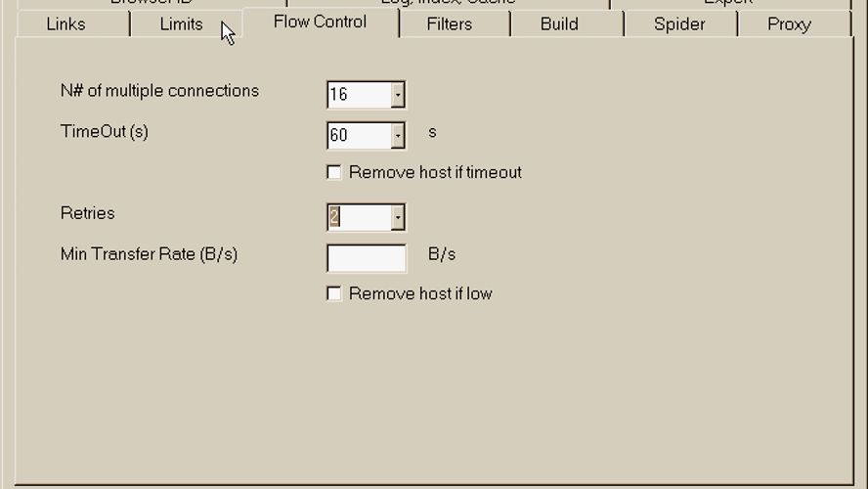Expand the multiple connections dropdown arrow

tap(398, 95)
